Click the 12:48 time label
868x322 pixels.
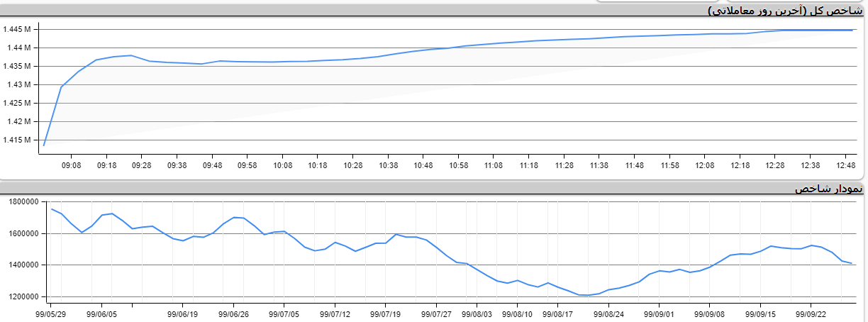pyautogui.click(x=846, y=165)
